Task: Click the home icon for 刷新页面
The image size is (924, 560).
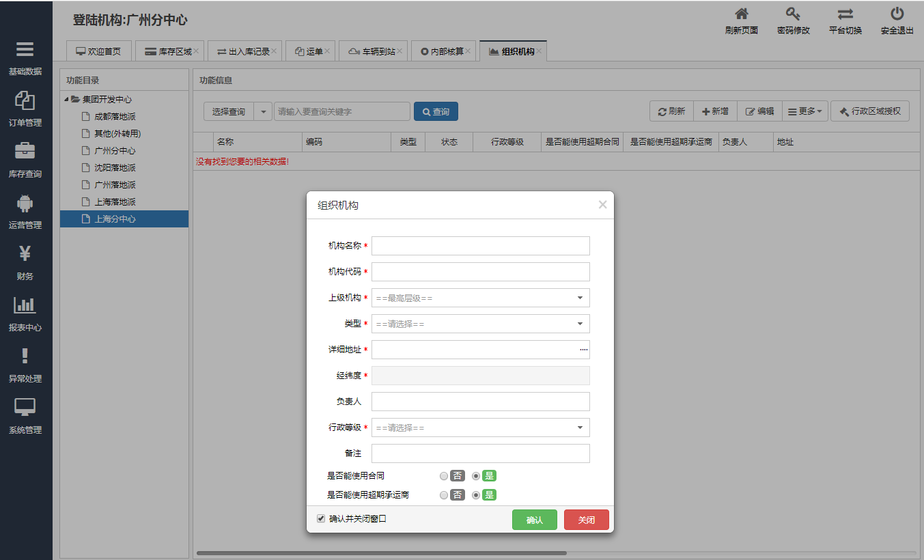Action: click(741, 14)
